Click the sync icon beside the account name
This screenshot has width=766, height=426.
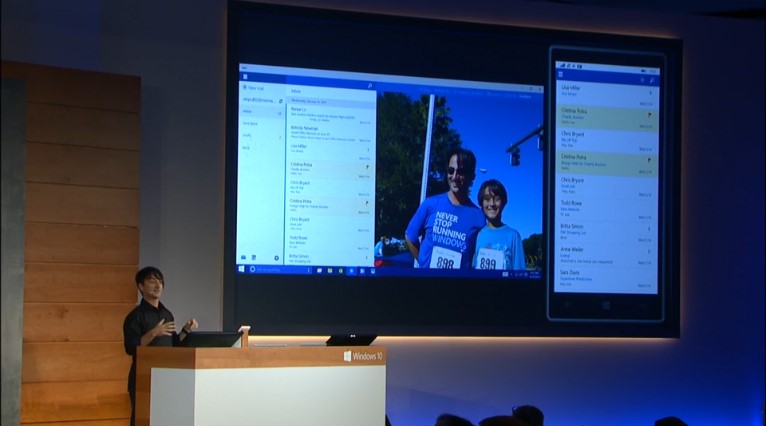pyautogui.click(x=281, y=100)
